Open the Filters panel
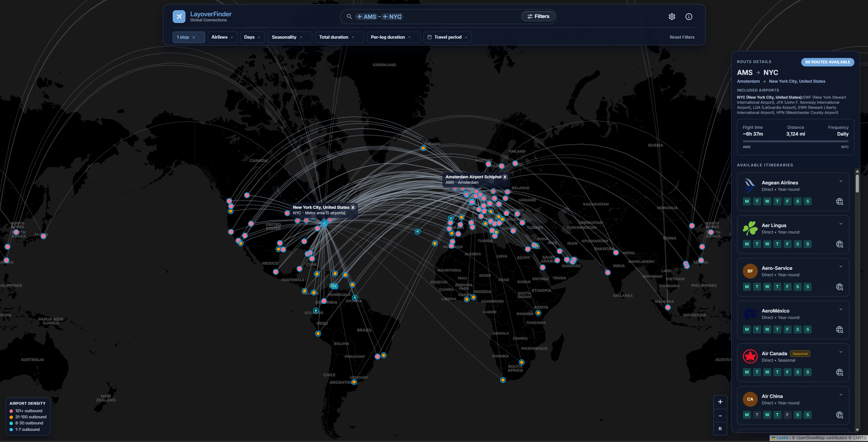868x442 pixels. pos(538,16)
